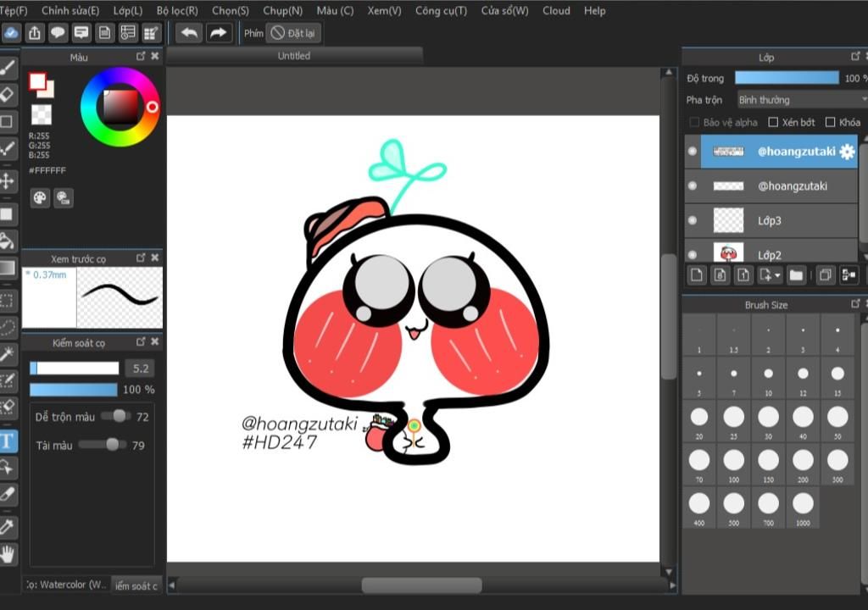Check the Bảo vệ alpha checkbox
This screenshot has width=868, height=610.
694,122
